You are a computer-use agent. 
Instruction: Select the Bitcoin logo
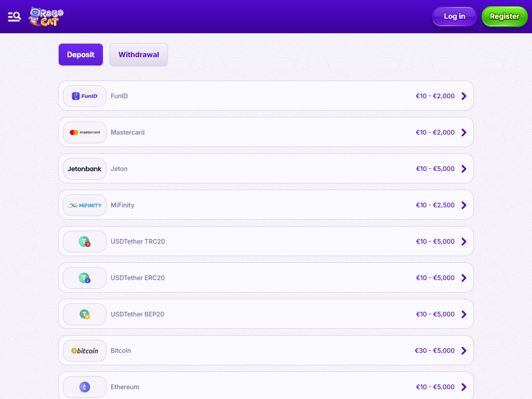85,351
